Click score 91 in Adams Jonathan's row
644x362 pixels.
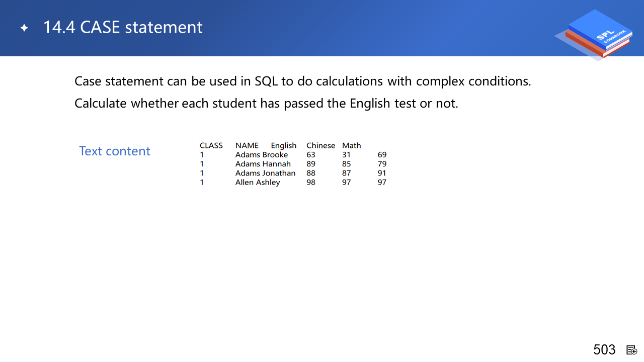pyautogui.click(x=382, y=173)
